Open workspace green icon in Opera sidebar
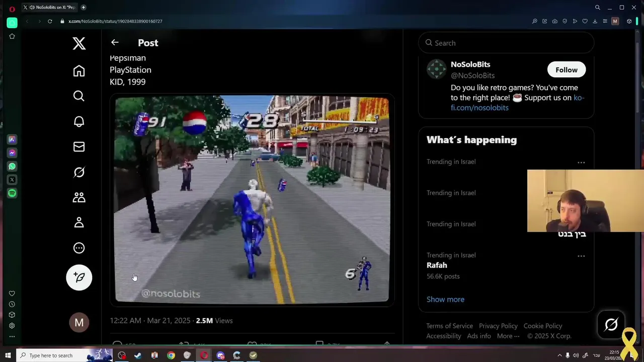Viewport: 644px width, 362px height. 12,23
